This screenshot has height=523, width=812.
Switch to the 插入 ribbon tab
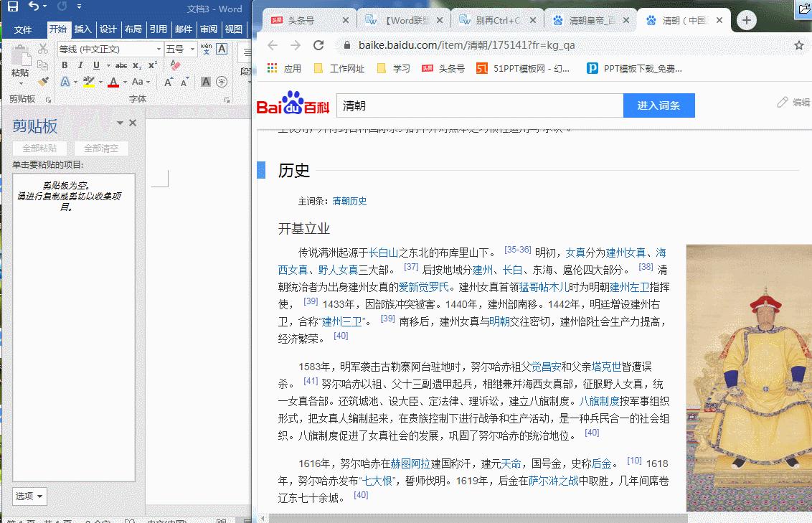[x=82, y=29]
